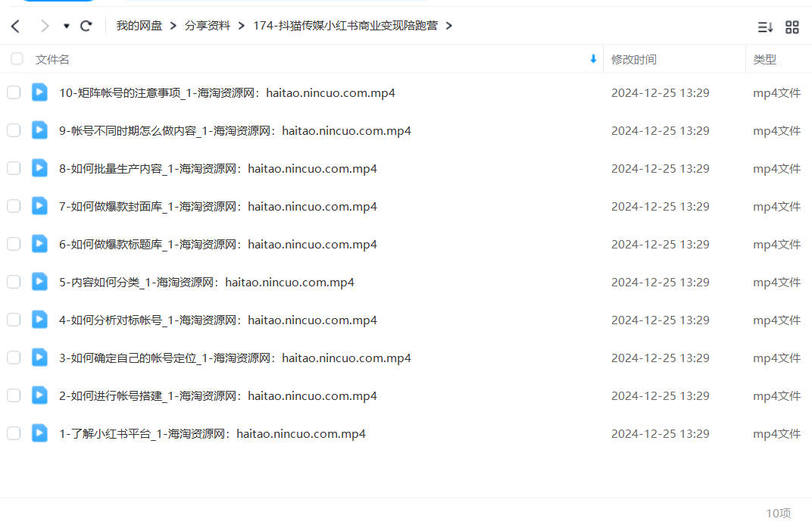Select file name 5-内容如何分类_1-海淘资源网
This screenshot has width=812, height=528.
pos(207,282)
